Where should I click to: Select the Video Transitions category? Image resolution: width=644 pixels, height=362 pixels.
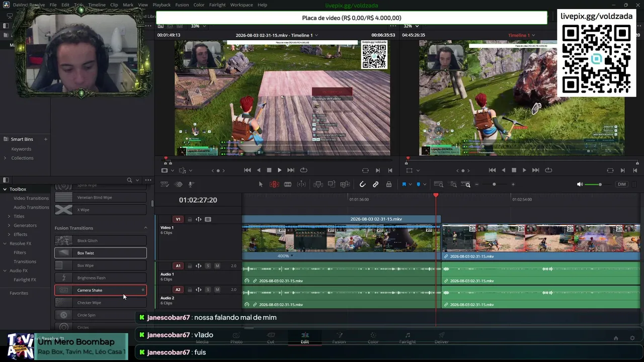click(x=31, y=199)
